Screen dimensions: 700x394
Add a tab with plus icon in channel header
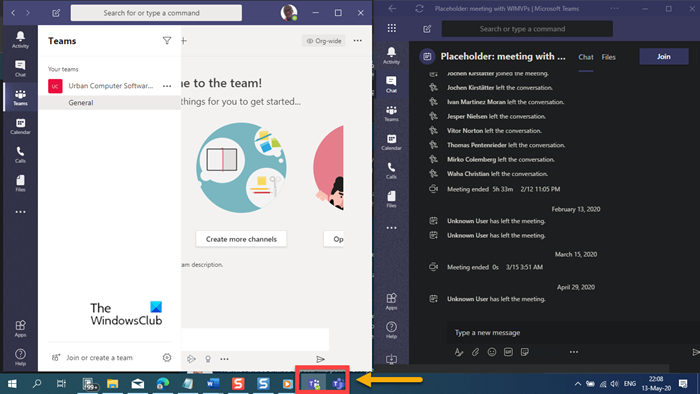click(x=184, y=41)
